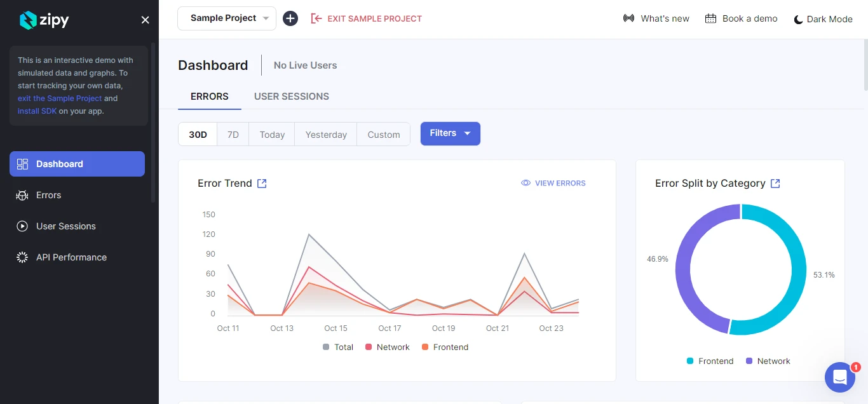The width and height of the screenshot is (868, 404).
Task: Toggle Dark Mode
Action: click(823, 19)
